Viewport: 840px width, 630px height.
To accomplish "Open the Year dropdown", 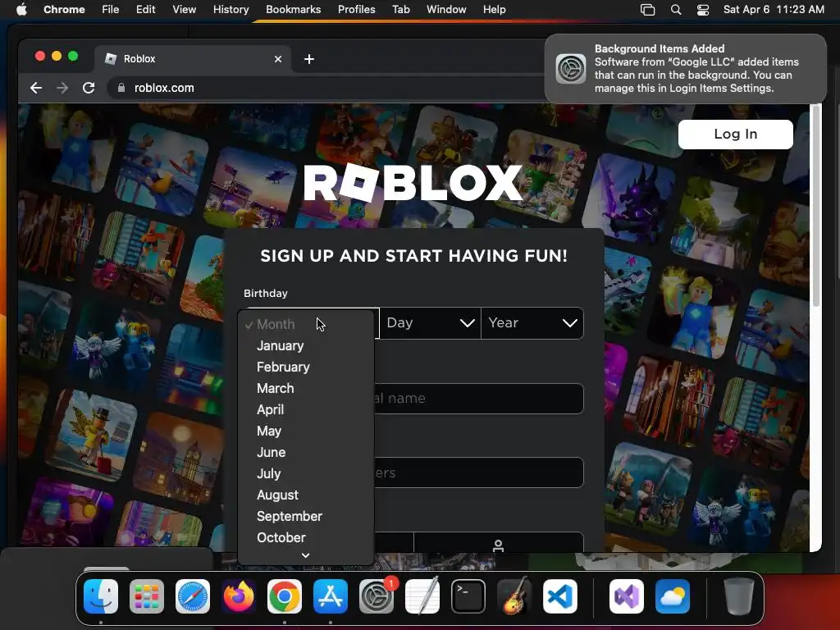I will (x=532, y=323).
